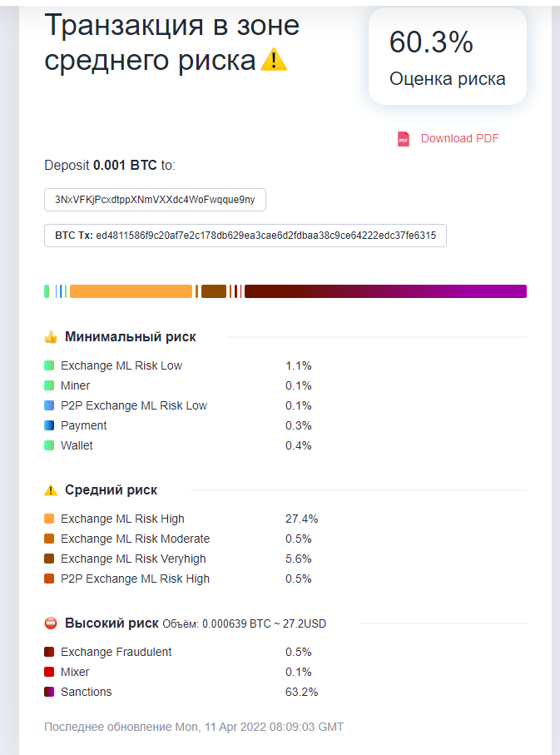Select the BTC deposit address box

[155, 200]
